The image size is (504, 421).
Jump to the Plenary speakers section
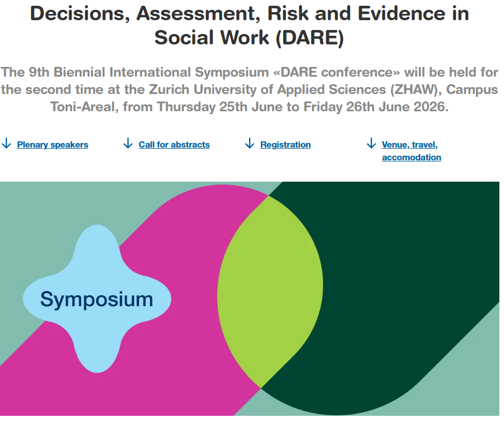(x=52, y=145)
